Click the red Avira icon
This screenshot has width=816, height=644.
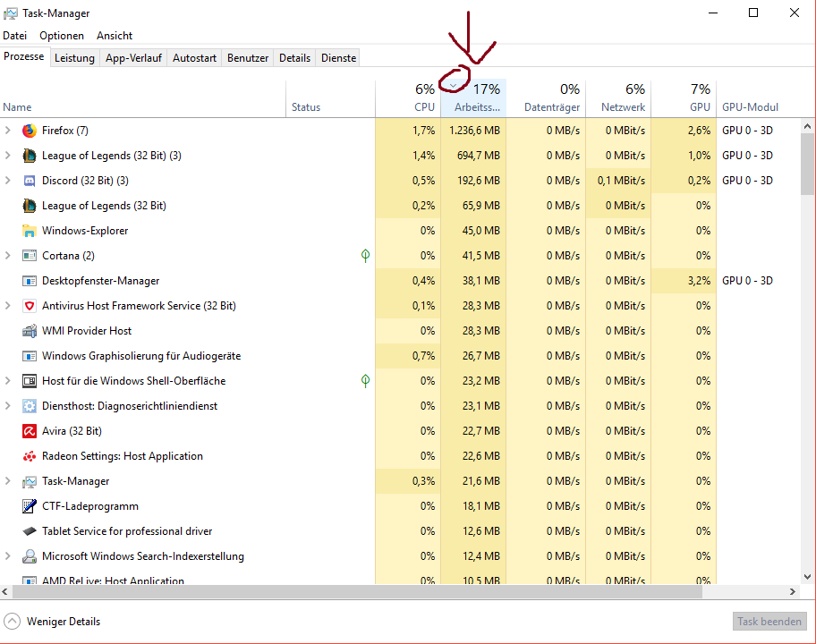point(30,431)
